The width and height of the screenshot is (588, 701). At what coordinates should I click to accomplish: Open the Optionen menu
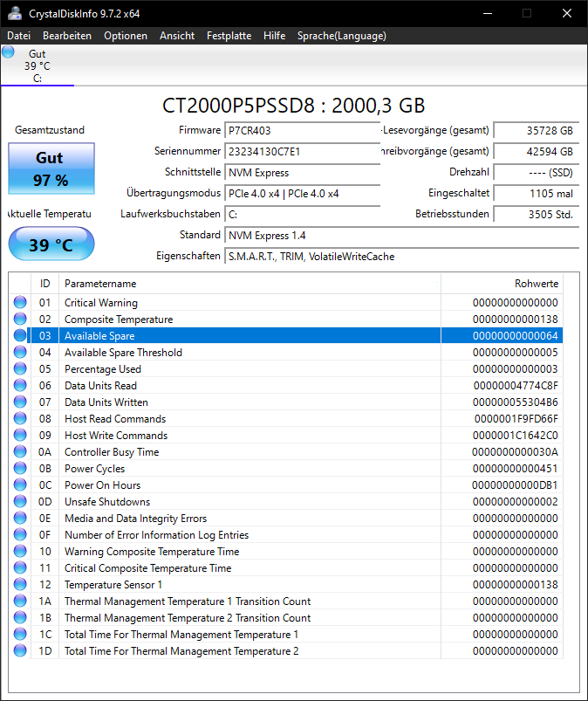tap(126, 36)
